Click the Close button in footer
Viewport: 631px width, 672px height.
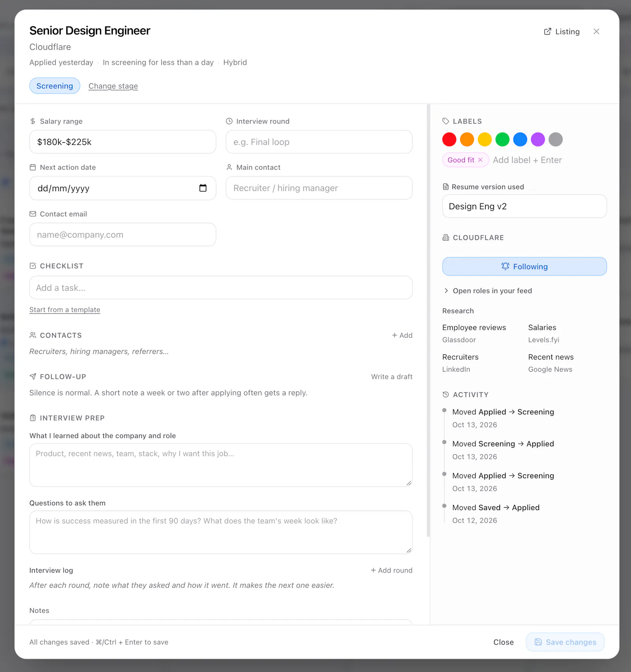[x=504, y=642]
